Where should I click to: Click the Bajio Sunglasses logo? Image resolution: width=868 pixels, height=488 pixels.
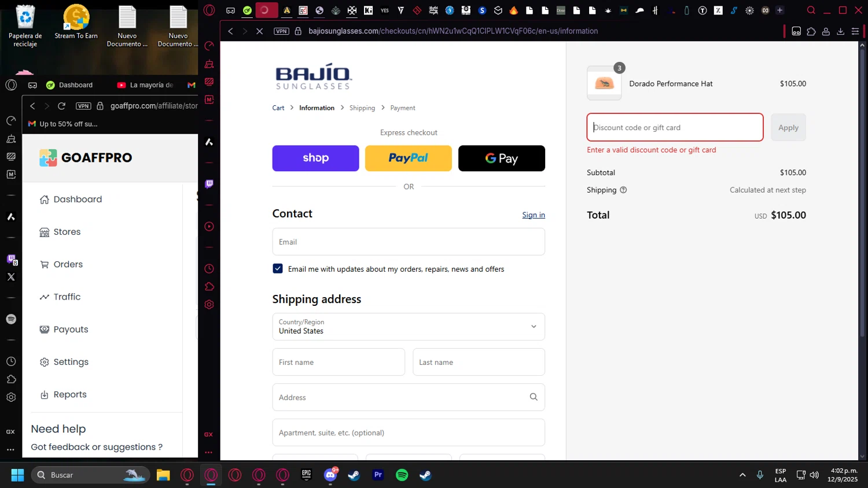[313, 76]
